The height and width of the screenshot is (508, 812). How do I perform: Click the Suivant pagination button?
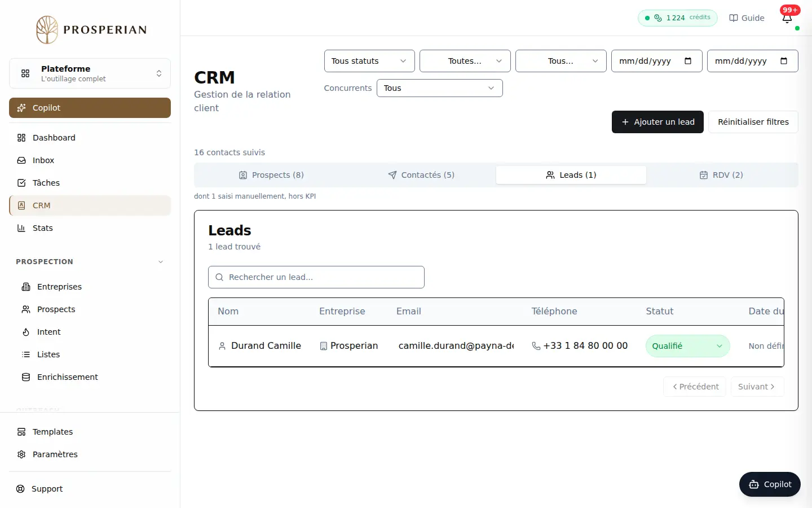757,387
